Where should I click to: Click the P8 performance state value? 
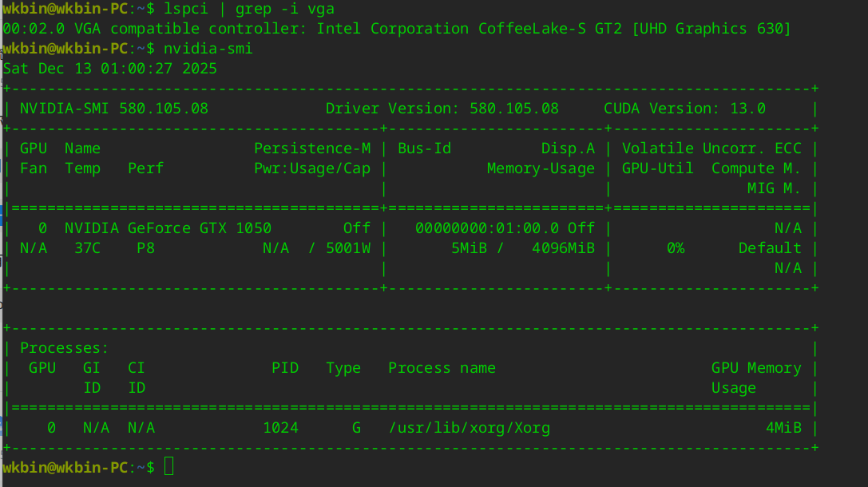point(146,248)
